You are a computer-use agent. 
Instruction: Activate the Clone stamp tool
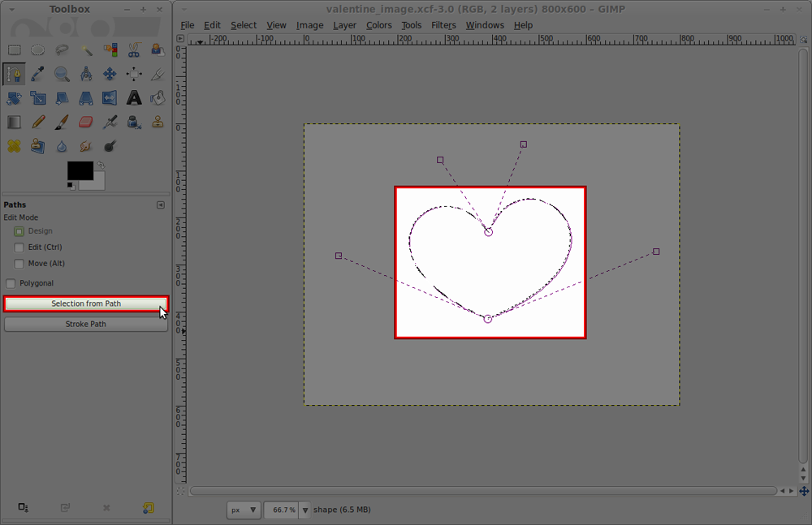[x=158, y=122]
